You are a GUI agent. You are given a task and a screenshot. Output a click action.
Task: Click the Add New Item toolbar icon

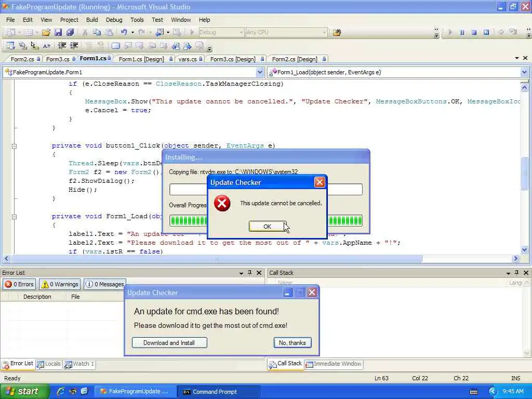29,32
